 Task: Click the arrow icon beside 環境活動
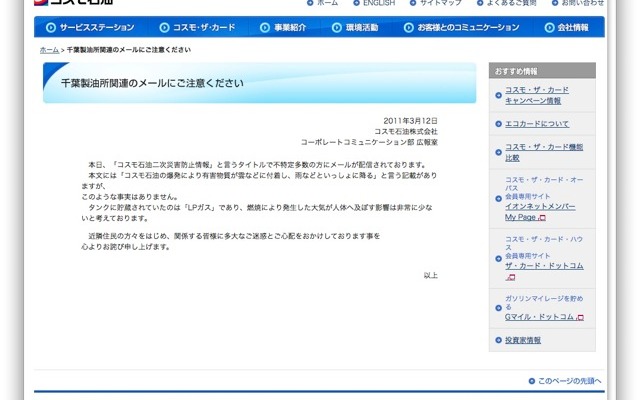click(337, 27)
